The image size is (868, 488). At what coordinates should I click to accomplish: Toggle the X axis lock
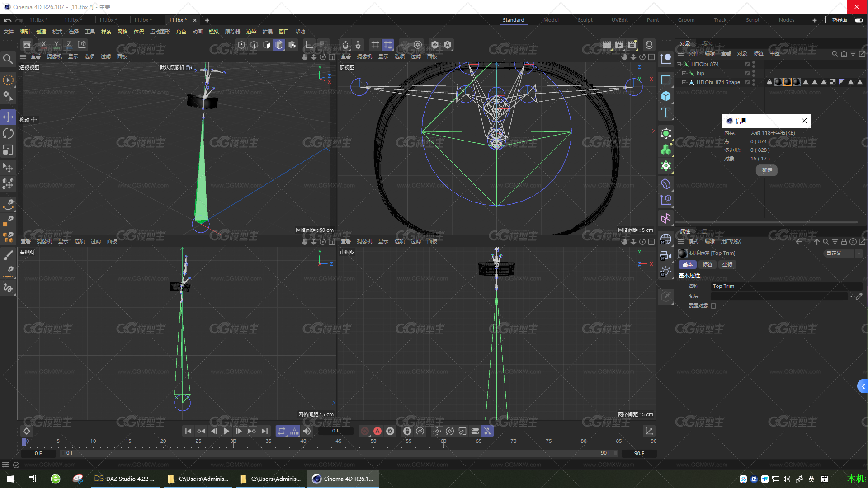43,45
